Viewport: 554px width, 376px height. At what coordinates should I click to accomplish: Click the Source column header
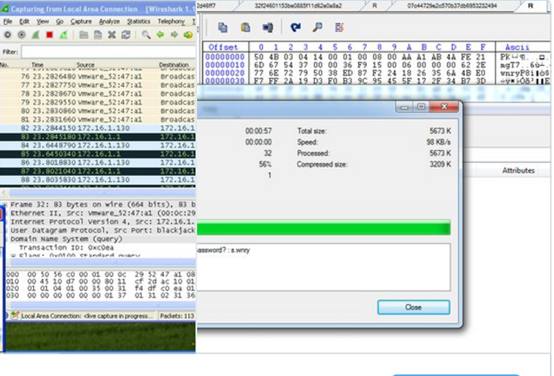coord(86,65)
